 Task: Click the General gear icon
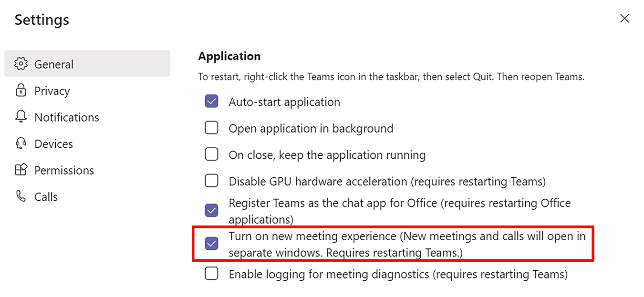(x=21, y=64)
